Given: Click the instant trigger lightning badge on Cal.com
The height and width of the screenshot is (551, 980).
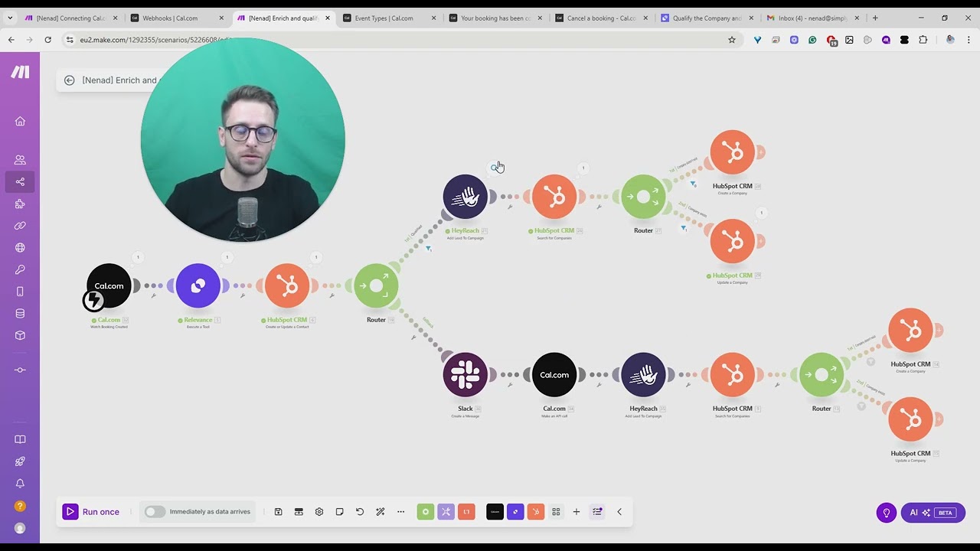Looking at the screenshot, I should tap(93, 302).
